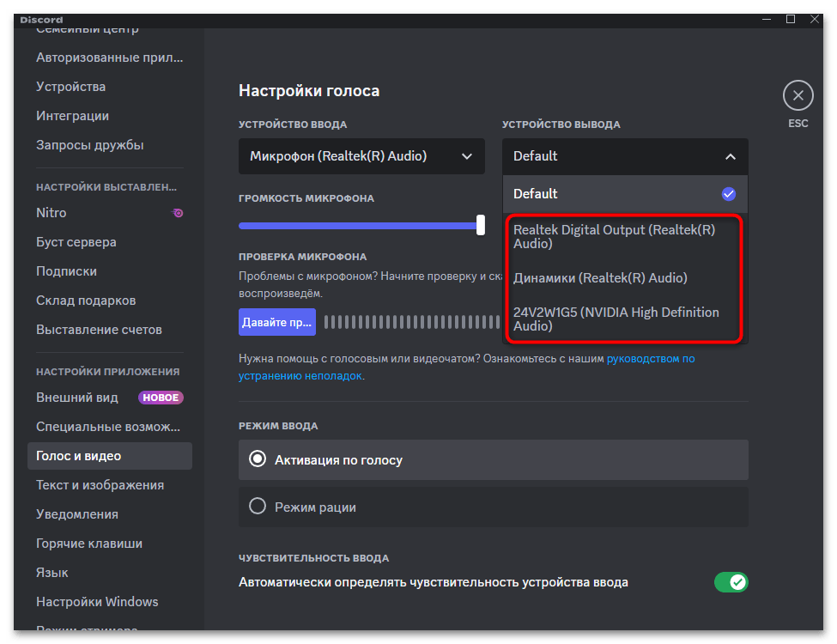Minimize the Discord window

pyautogui.click(x=767, y=19)
